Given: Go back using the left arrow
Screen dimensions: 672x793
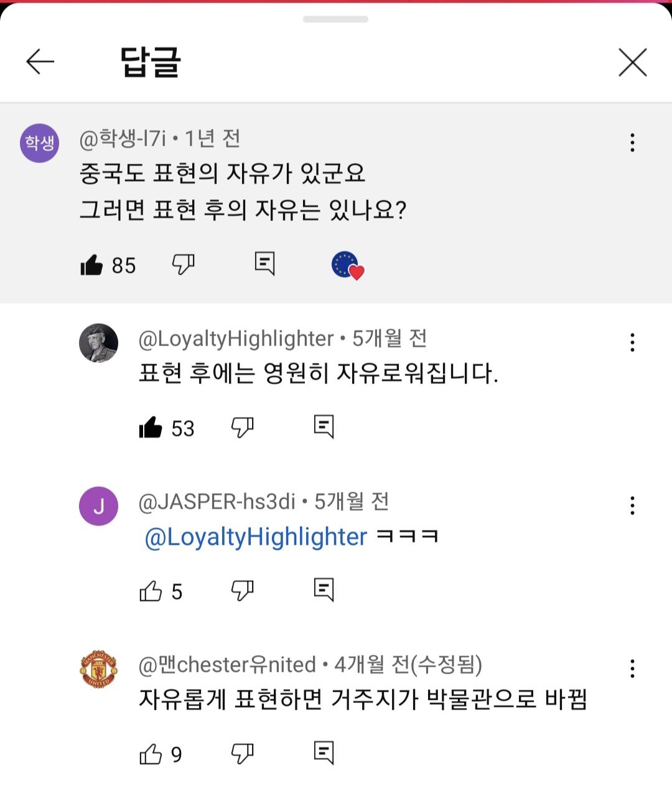Looking at the screenshot, I should (40, 62).
